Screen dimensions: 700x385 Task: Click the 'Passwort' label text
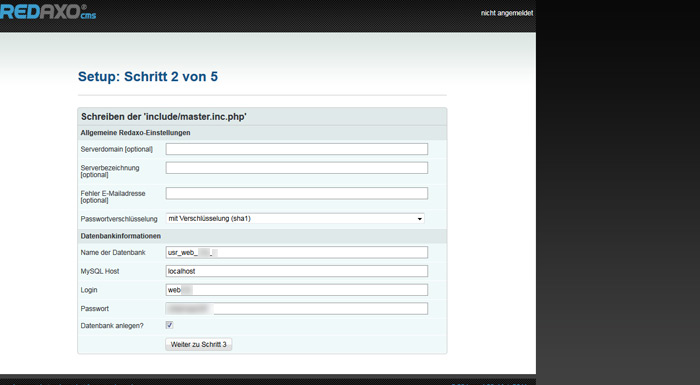(95, 309)
